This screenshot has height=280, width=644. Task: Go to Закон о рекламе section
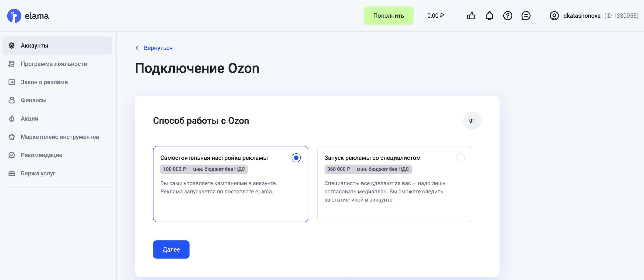pyautogui.click(x=57, y=82)
